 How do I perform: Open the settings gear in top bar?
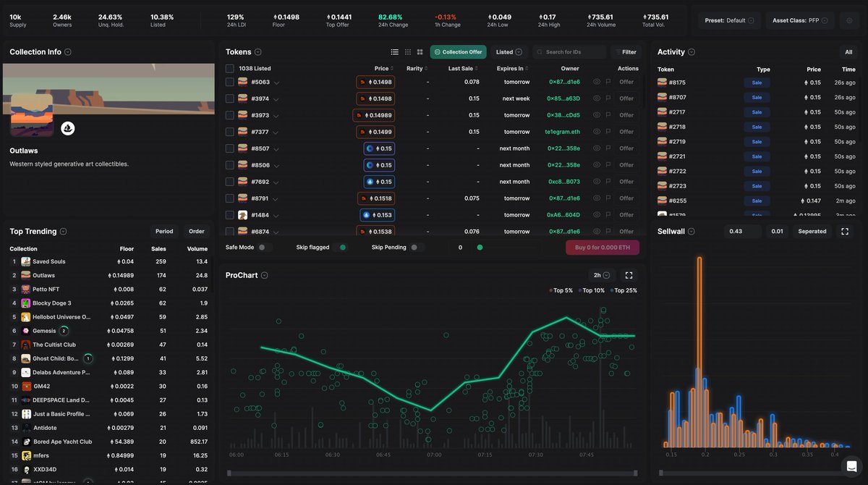click(849, 20)
